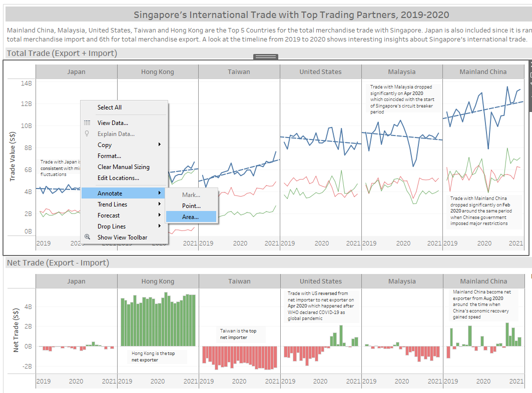Click Mark... in the Annotate submenu
This screenshot has height=393, width=532.
(x=191, y=195)
